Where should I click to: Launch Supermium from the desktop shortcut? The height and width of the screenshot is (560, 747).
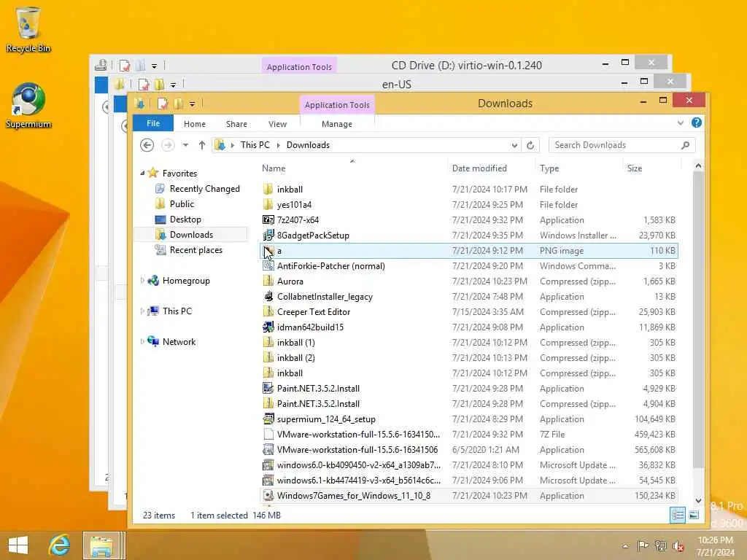tap(28, 106)
